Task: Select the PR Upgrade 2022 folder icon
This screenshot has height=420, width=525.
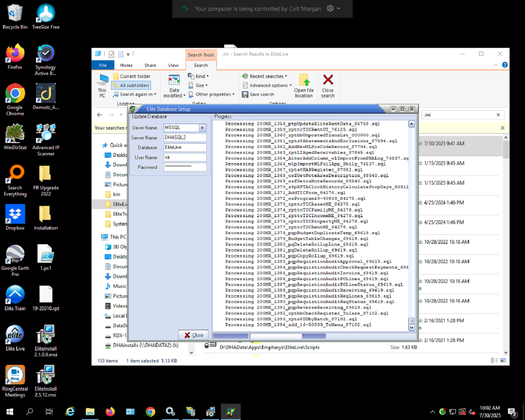Action: [46, 180]
